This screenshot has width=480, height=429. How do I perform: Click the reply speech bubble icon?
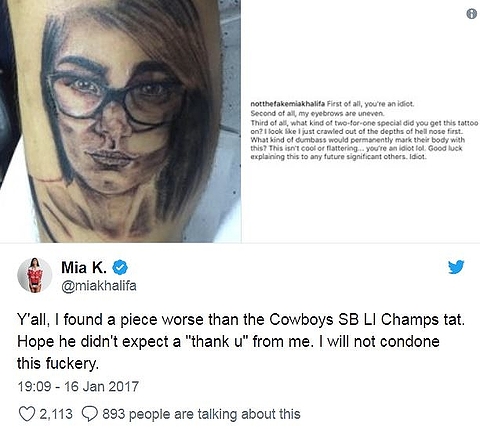pos(90,414)
